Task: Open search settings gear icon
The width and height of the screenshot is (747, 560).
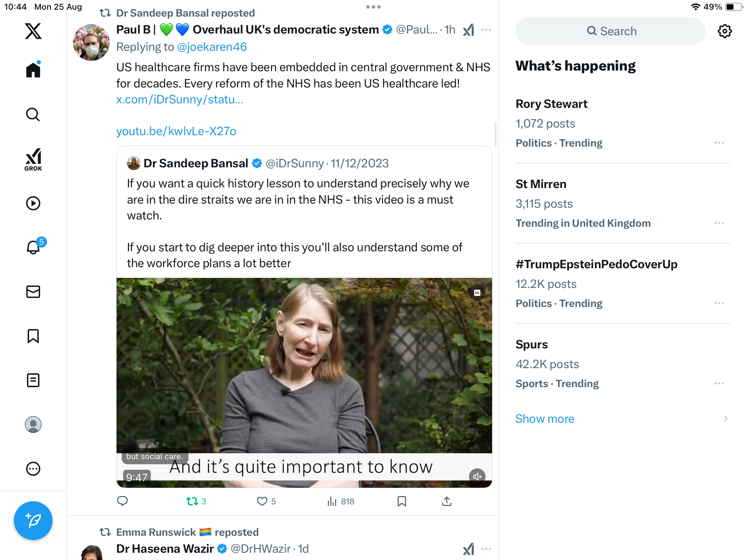Action: (725, 31)
